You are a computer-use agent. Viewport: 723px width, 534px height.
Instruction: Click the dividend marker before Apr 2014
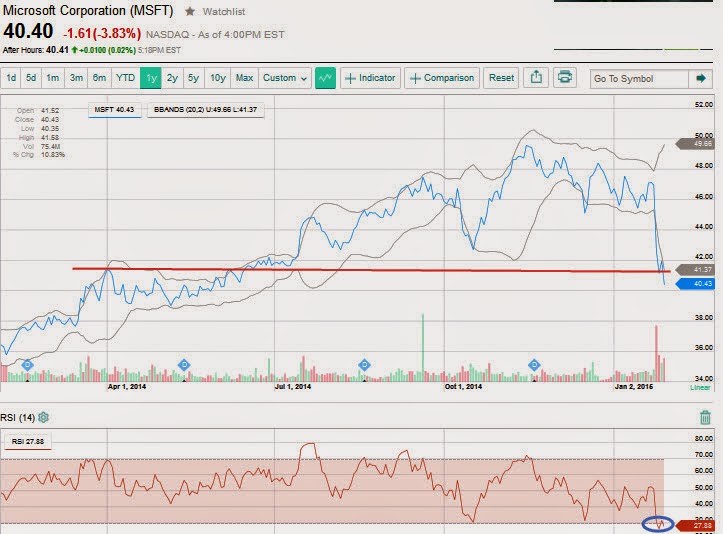(x=27, y=365)
